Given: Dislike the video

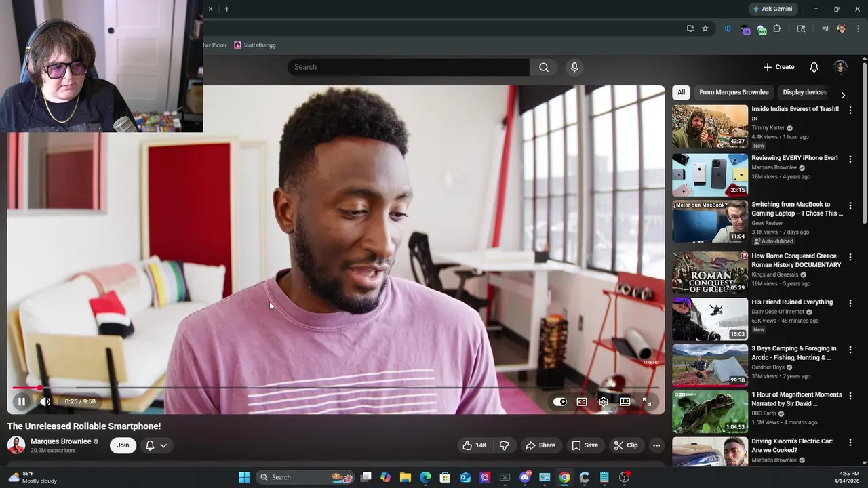Looking at the screenshot, I should pyautogui.click(x=505, y=445).
